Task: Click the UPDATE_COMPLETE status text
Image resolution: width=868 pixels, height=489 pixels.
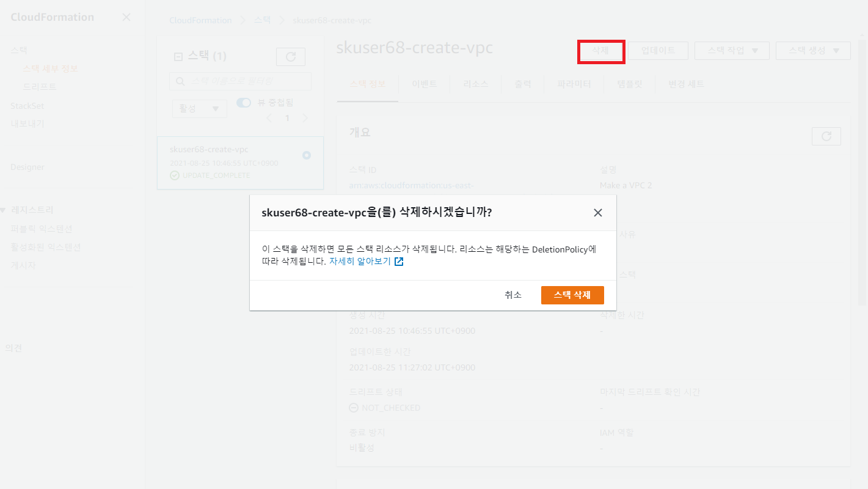Action: [216, 175]
